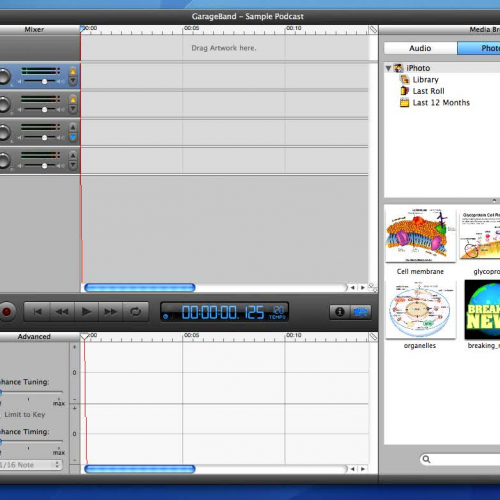Click the timeline scroll right arrow
Screen dimensions: 500x500
click(x=363, y=287)
